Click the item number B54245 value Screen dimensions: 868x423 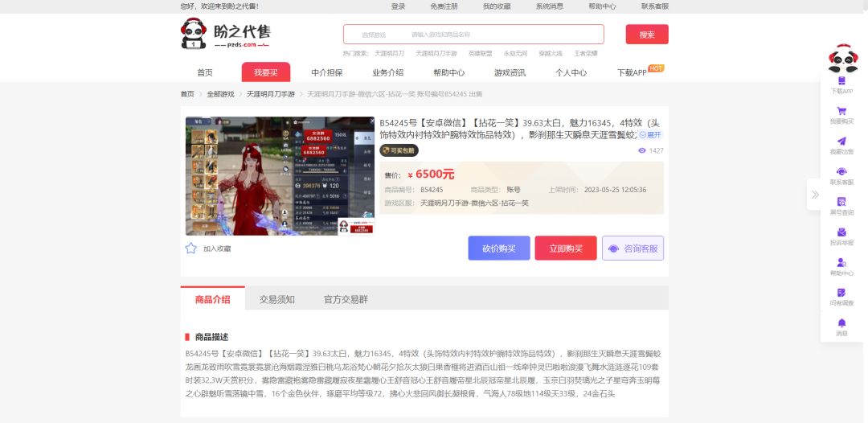point(432,189)
